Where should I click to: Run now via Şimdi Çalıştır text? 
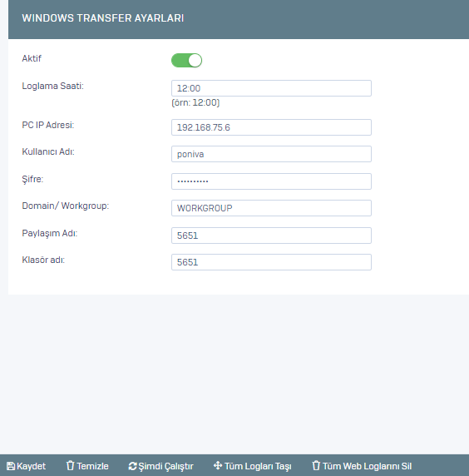(x=165, y=466)
